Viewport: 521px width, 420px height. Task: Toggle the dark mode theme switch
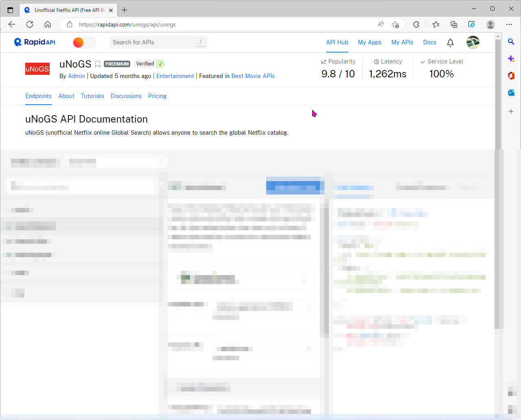84,42
